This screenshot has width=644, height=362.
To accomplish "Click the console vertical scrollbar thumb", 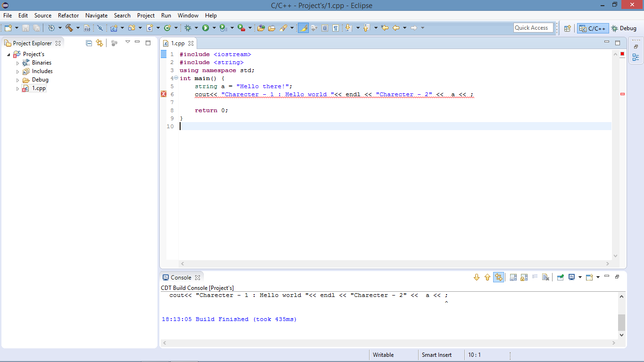I will point(621,323).
